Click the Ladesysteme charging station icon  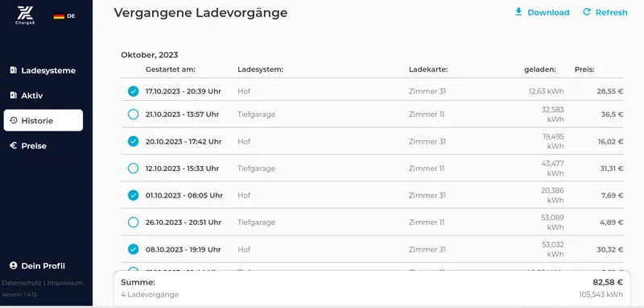click(13, 70)
